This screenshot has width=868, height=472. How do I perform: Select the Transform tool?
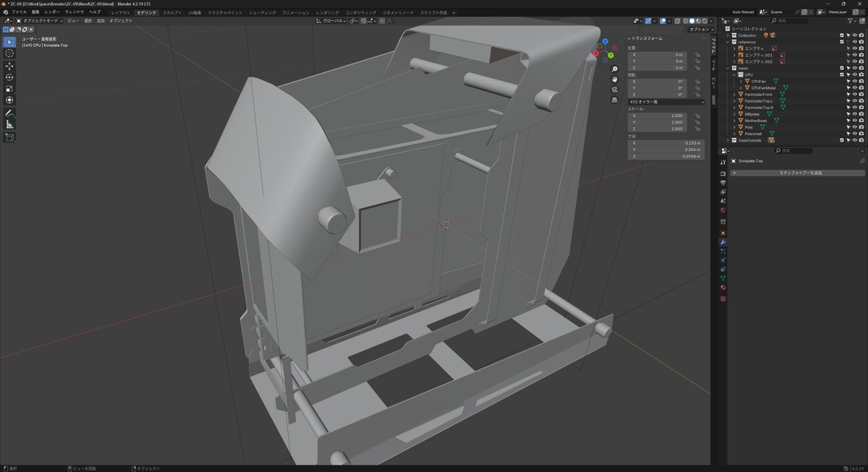point(9,100)
